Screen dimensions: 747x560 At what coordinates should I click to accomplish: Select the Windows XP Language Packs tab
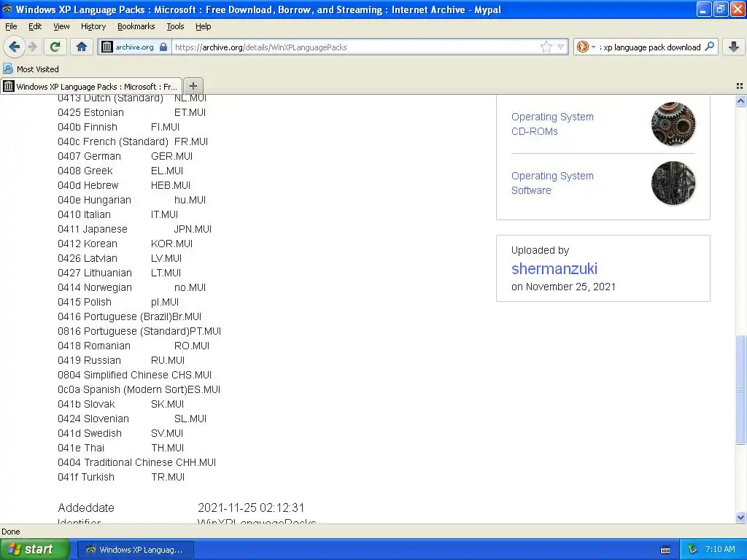[x=91, y=86]
